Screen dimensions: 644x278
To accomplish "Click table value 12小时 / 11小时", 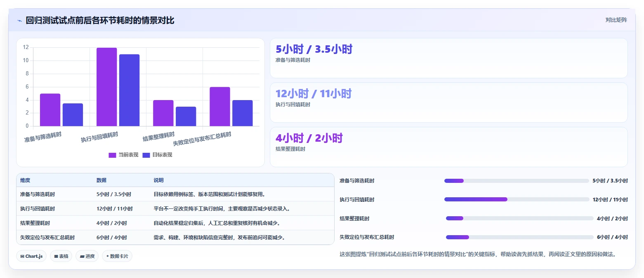I will point(115,209).
